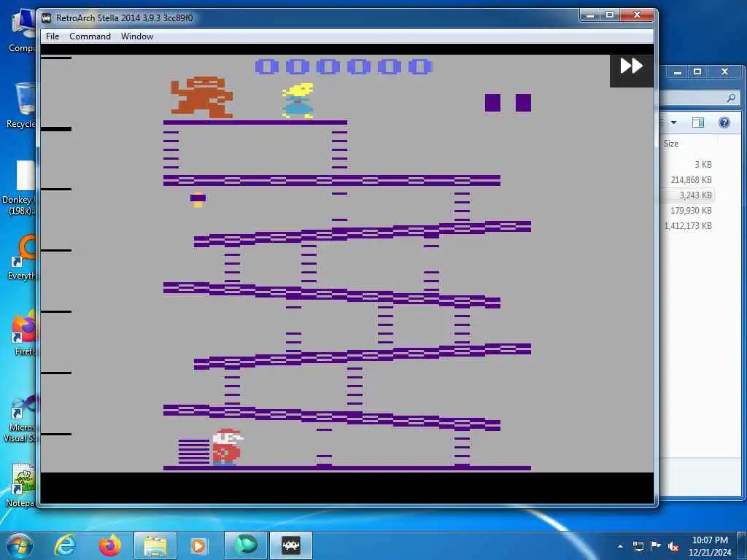Select the Microsoft Visual Studio desktop shortcut
This screenshot has height=560, width=747.
coord(20,419)
